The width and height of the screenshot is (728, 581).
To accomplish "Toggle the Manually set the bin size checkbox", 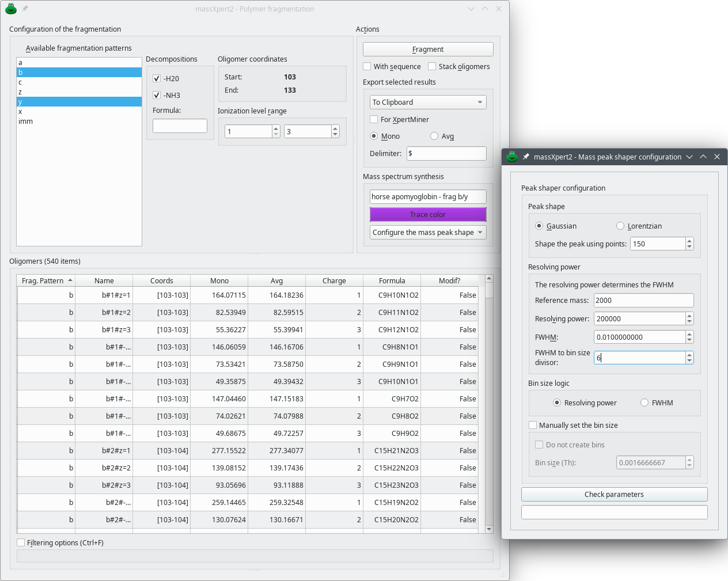I will [533, 426].
